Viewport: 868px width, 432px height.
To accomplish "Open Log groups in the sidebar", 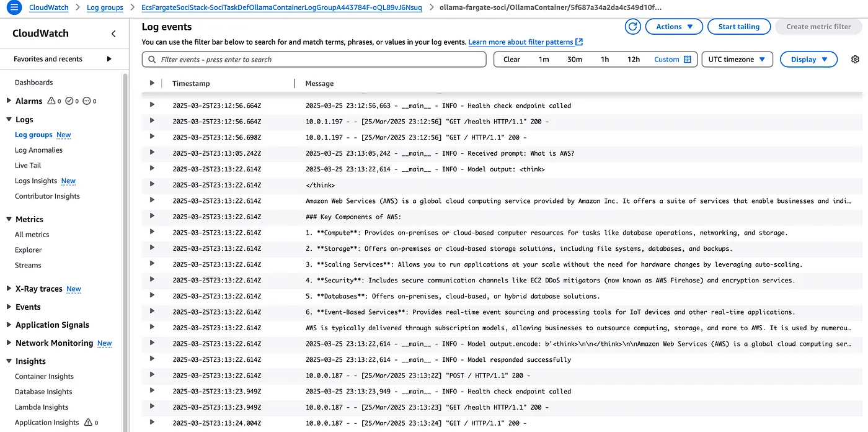I will coord(33,135).
